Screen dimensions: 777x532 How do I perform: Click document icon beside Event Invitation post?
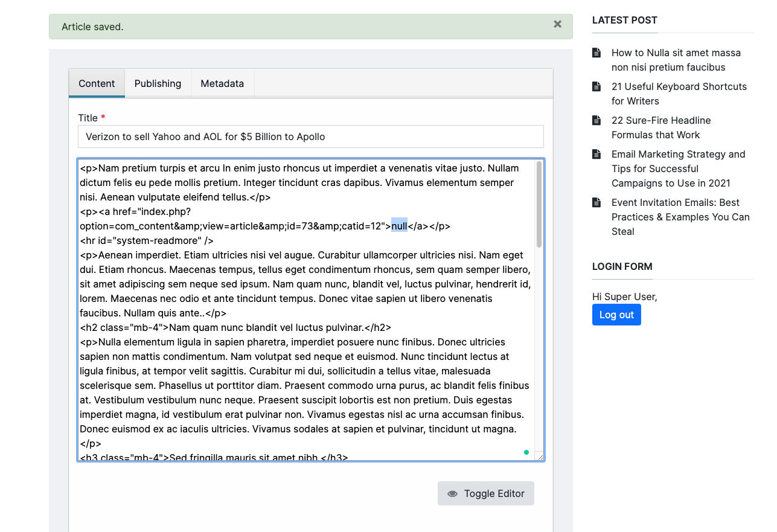[x=596, y=202]
